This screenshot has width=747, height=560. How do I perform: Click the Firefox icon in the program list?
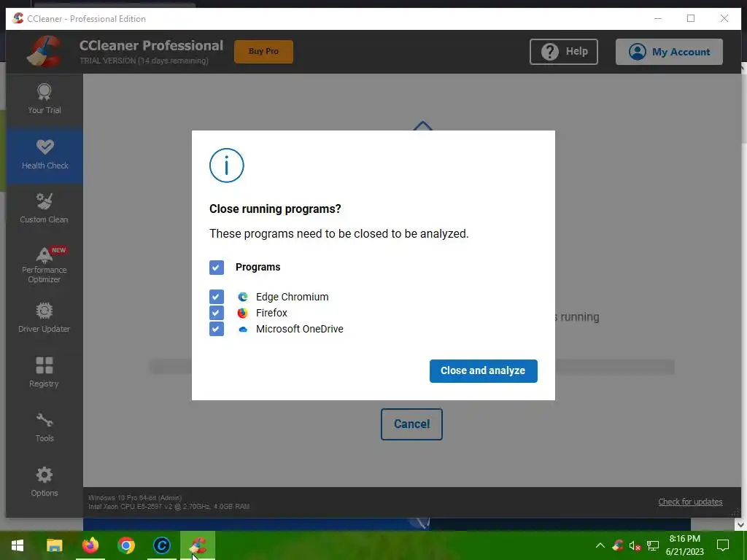(243, 313)
